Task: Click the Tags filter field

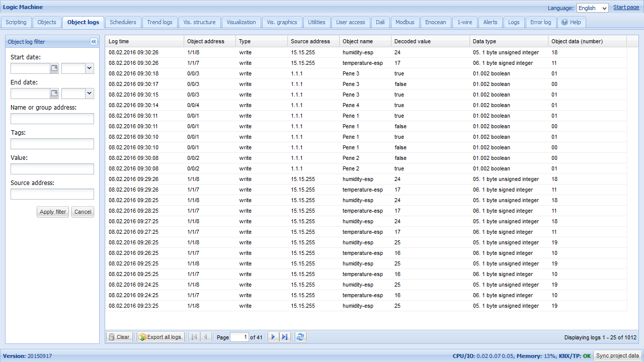Action: pos(52,144)
